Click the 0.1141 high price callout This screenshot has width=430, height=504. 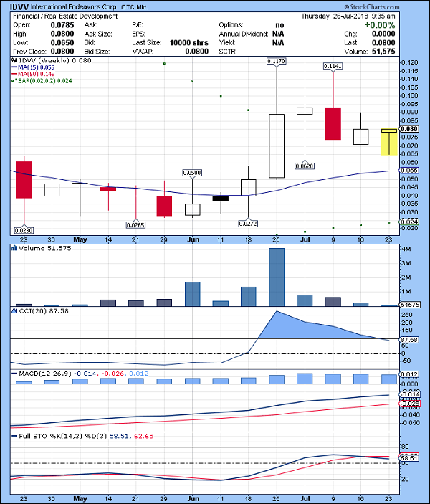(x=333, y=66)
